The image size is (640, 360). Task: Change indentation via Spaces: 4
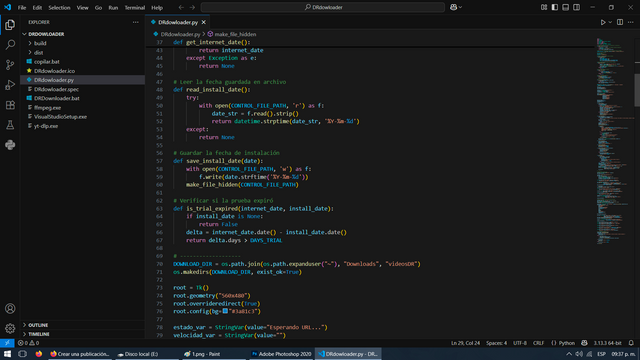tap(496, 343)
